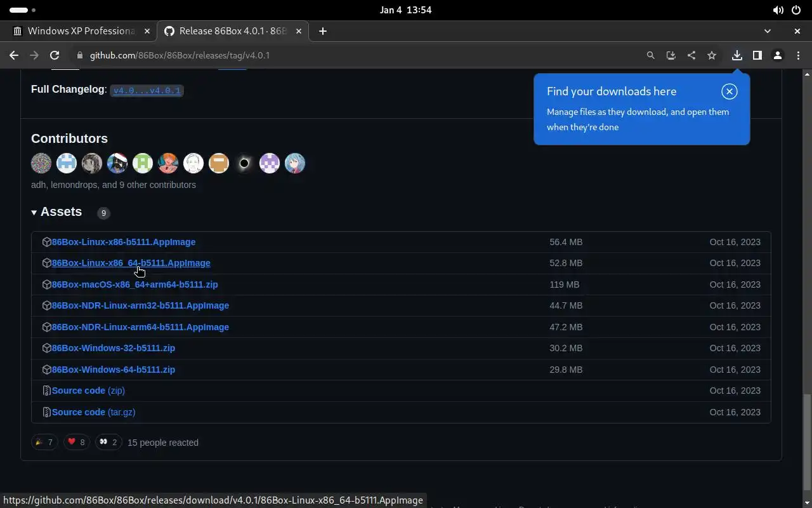Open the browser downloads icon
812x508 pixels.
737,55
